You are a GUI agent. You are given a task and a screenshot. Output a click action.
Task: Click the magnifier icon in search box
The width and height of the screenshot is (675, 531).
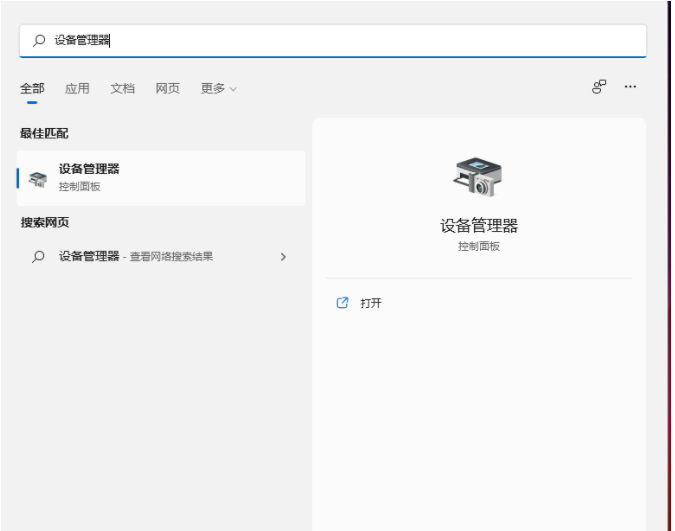(x=39, y=41)
